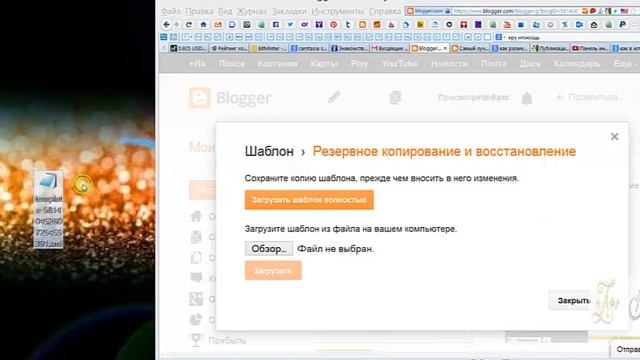Click the stats pie icon in Blogger sidebar
Viewport: 640px width, 360px height.
[x=196, y=320]
